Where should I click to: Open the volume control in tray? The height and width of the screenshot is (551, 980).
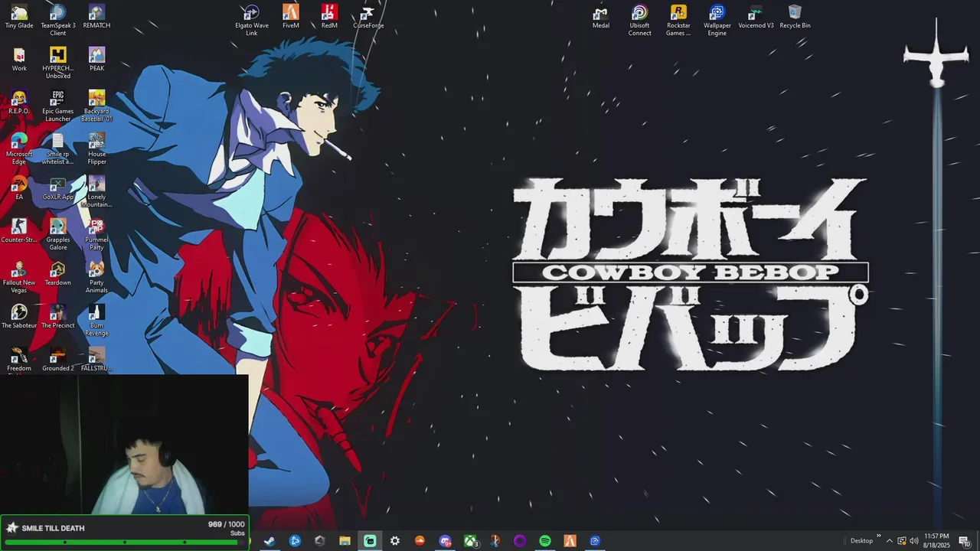tap(913, 541)
